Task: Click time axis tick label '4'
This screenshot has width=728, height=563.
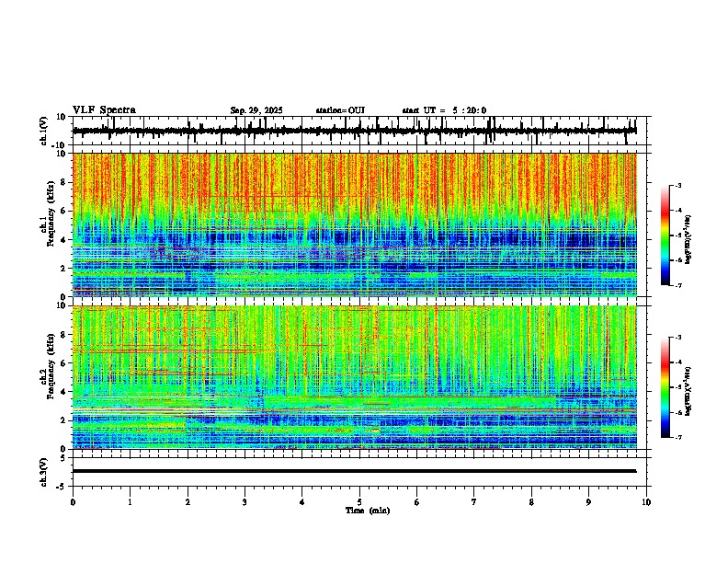Action: (302, 502)
